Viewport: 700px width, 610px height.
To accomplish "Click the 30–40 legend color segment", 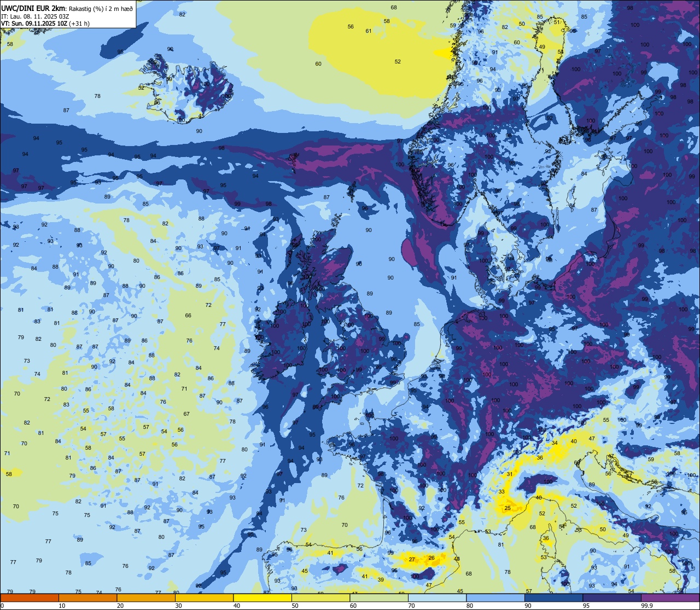I will pos(204,597).
